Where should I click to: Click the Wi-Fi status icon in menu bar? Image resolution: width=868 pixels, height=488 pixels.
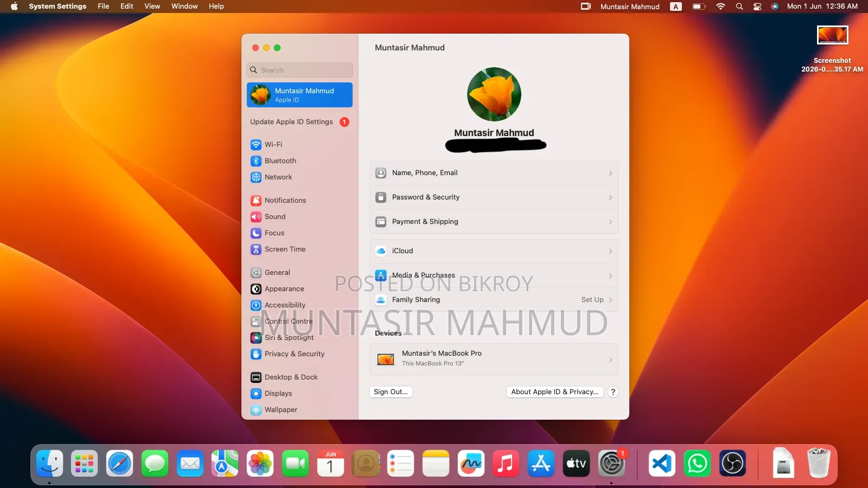click(720, 7)
